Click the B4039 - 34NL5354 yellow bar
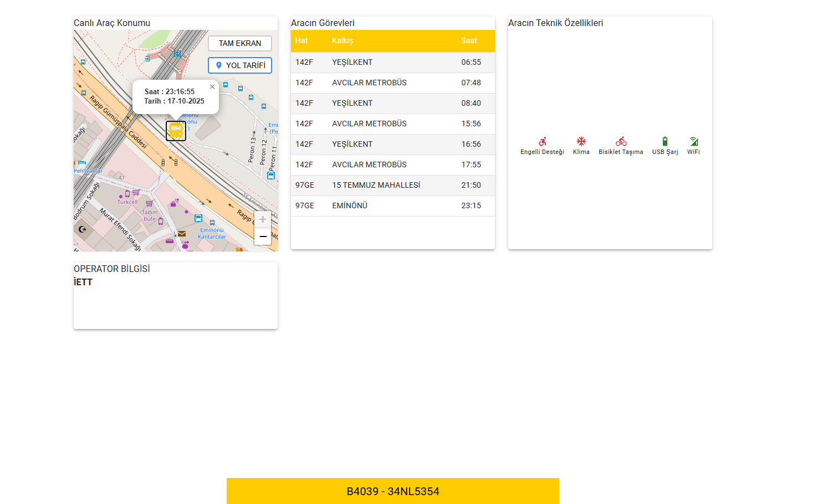The height and width of the screenshot is (504, 833). pyautogui.click(x=392, y=491)
